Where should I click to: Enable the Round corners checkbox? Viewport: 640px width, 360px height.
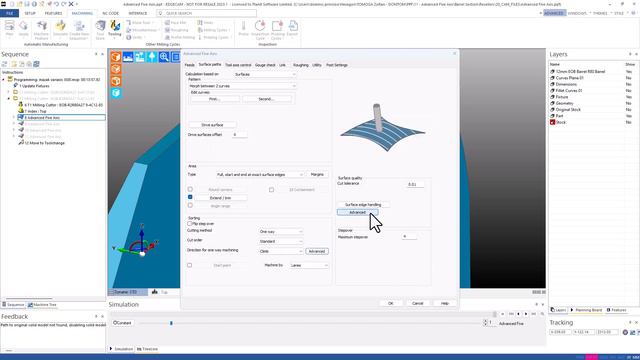190,189
